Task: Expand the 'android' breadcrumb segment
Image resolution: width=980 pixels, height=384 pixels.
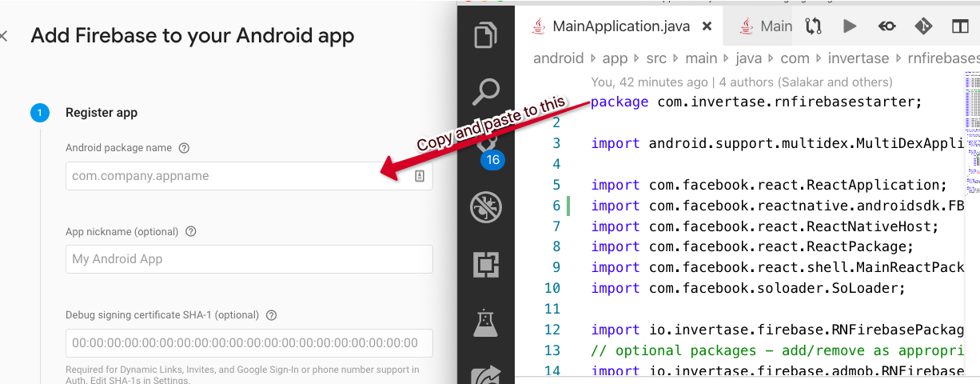Action: [559, 58]
